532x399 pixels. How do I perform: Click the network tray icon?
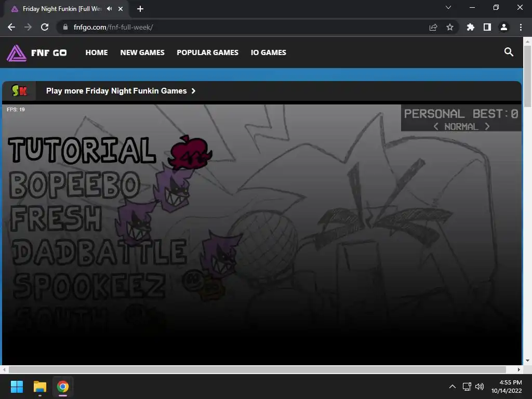(x=467, y=387)
